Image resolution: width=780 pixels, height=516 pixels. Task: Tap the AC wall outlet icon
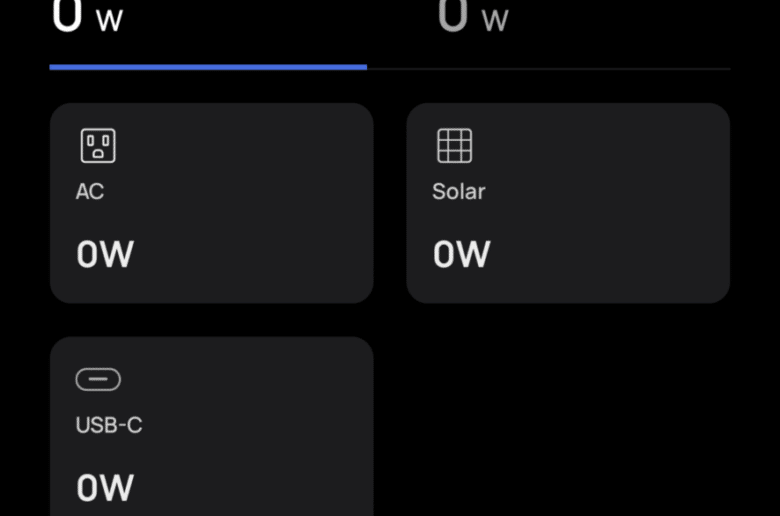tap(98, 145)
